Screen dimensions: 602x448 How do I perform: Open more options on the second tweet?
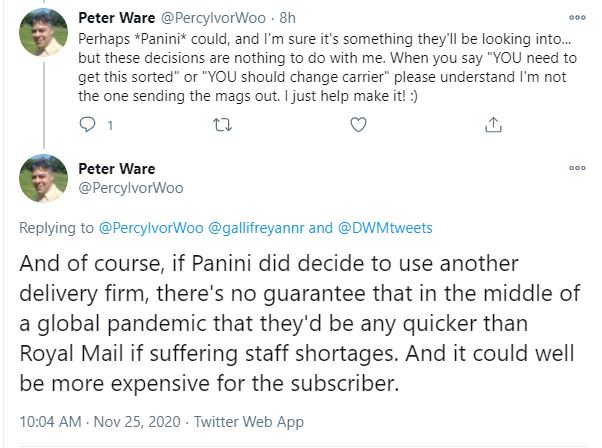coord(577,169)
